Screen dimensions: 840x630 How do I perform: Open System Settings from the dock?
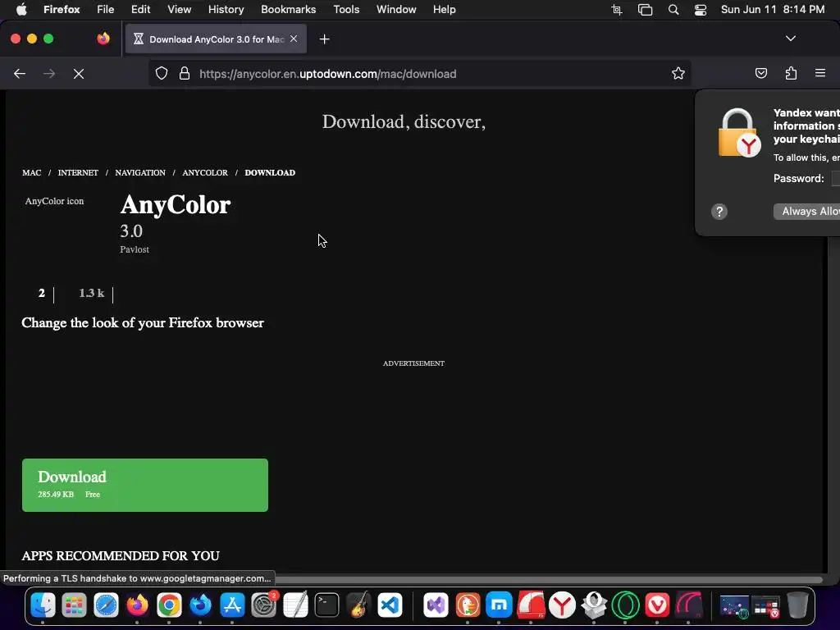(x=263, y=605)
